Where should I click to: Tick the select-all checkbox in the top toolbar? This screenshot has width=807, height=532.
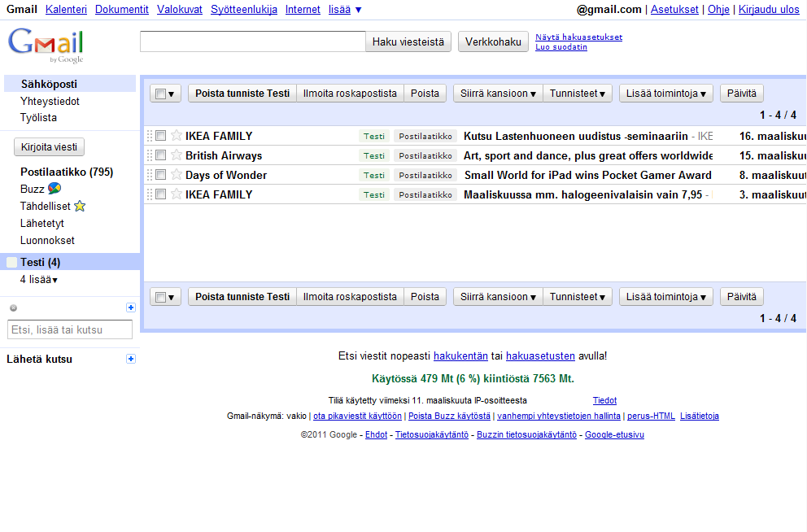[160, 94]
